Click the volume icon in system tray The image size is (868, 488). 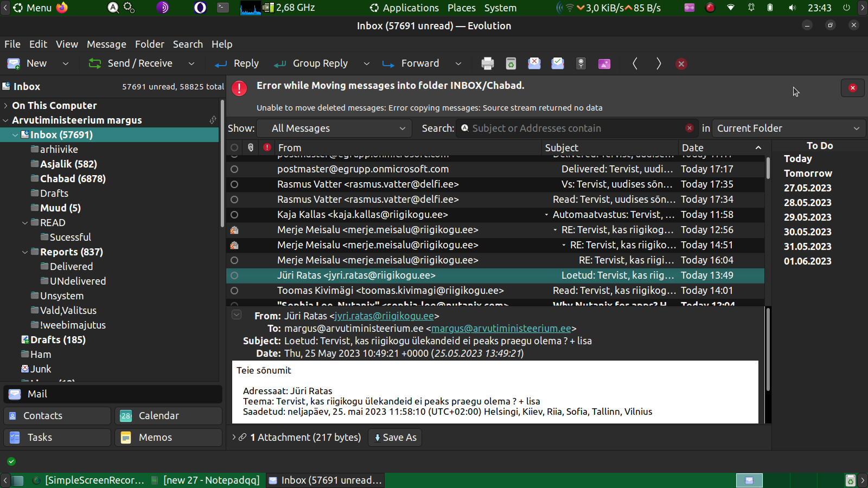pyautogui.click(x=793, y=8)
